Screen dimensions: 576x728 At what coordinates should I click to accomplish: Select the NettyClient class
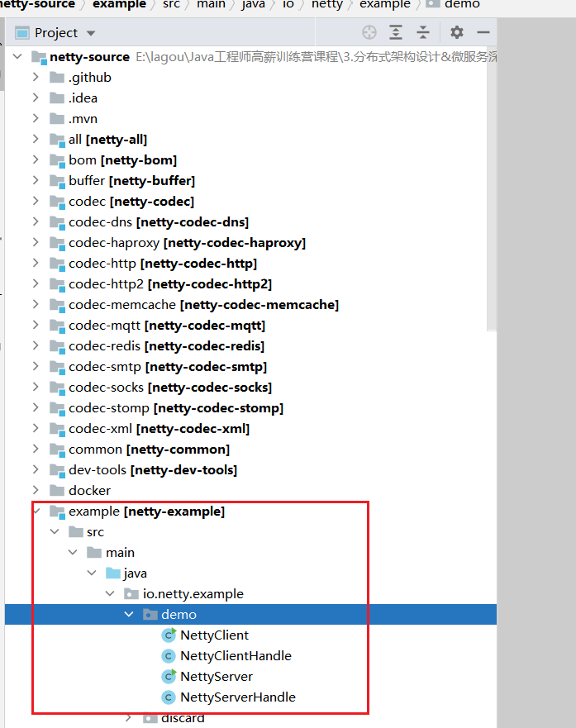pyautogui.click(x=214, y=635)
